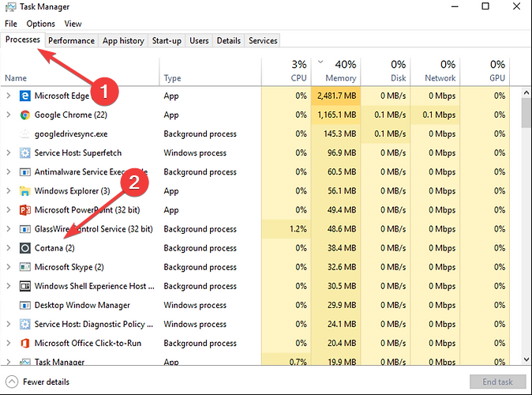Viewport: 532px width, 395px height.
Task: Click the End task button
Action: [x=497, y=382]
